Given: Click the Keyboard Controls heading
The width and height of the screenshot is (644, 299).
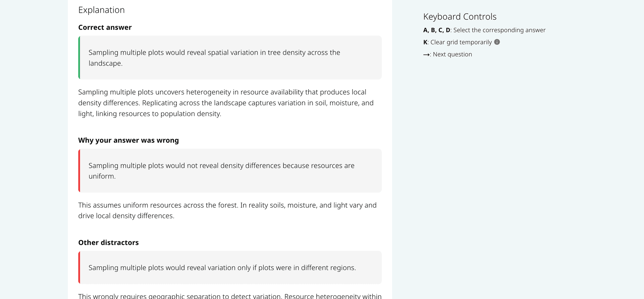Looking at the screenshot, I should click(x=460, y=17).
